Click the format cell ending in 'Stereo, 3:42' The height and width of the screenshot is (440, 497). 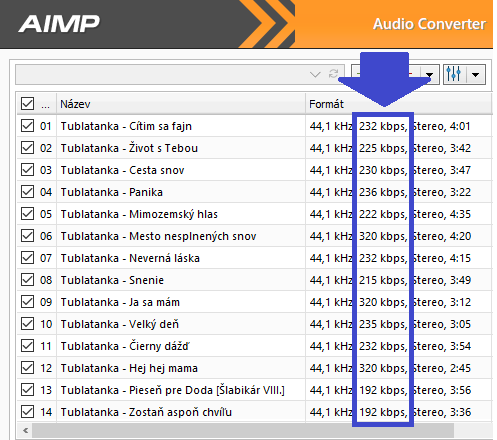point(398,148)
